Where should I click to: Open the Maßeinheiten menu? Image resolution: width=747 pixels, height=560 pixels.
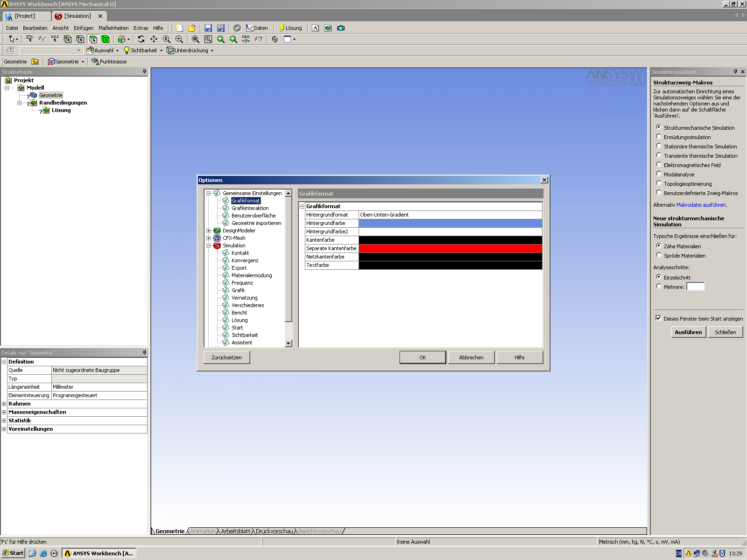[113, 28]
